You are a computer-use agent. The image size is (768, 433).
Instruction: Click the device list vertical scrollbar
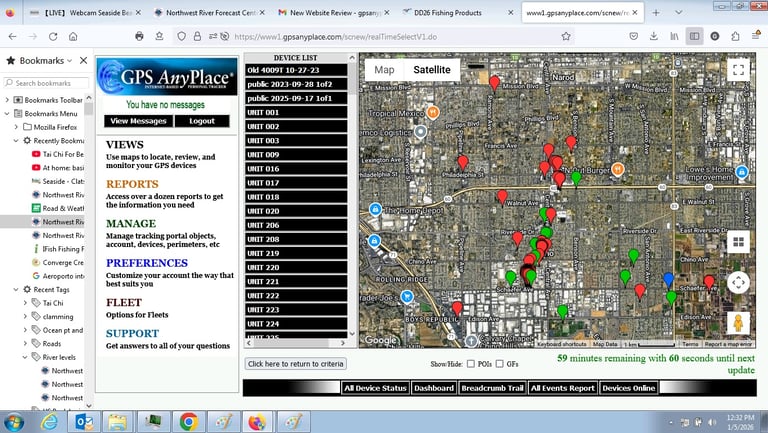tap(352, 196)
